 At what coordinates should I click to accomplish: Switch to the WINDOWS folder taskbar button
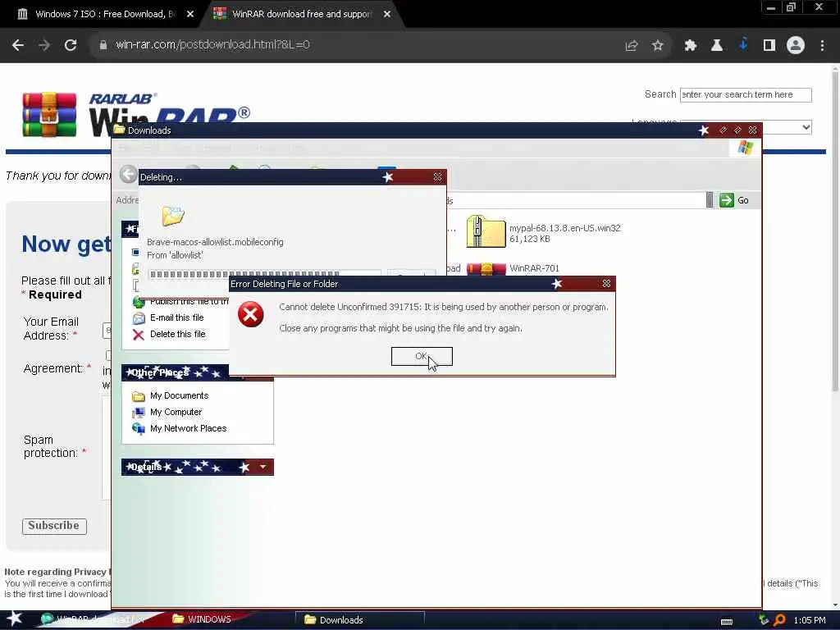coord(203,619)
